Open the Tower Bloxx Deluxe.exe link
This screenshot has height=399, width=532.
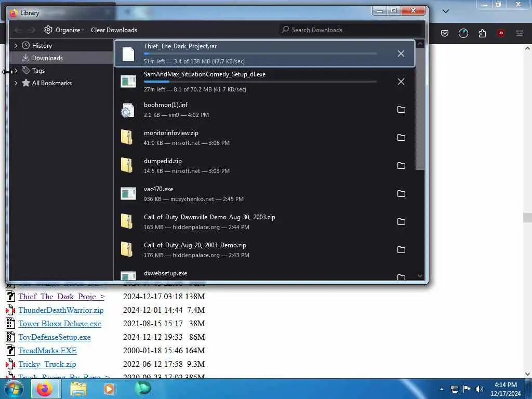[60, 324]
